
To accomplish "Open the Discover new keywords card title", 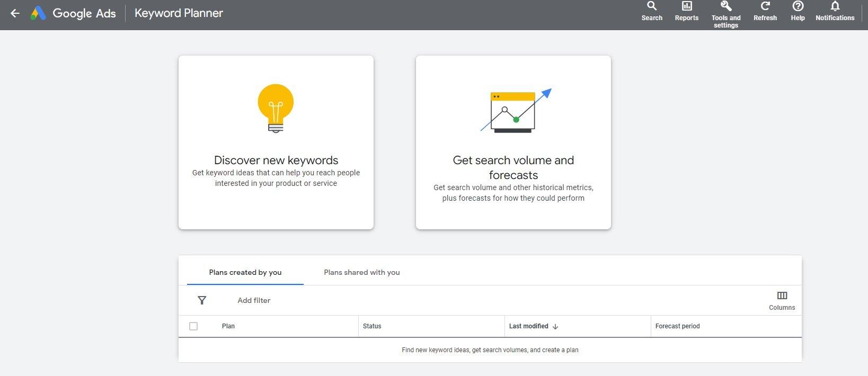I will [x=276, y=160].
